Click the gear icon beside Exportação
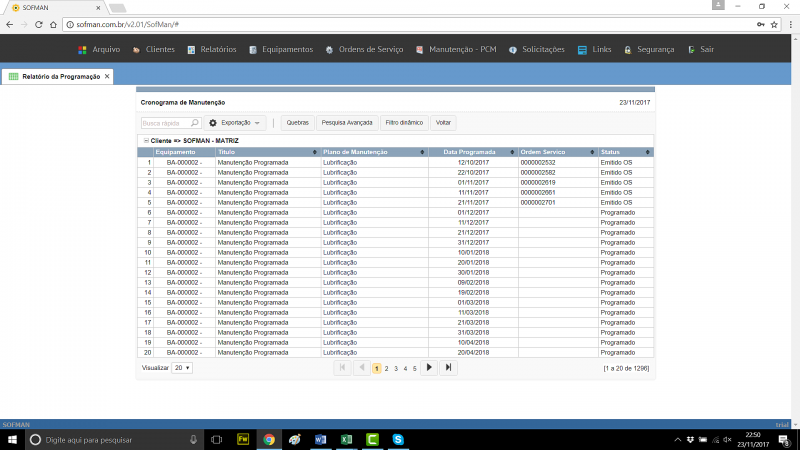 tap(213, 123)
